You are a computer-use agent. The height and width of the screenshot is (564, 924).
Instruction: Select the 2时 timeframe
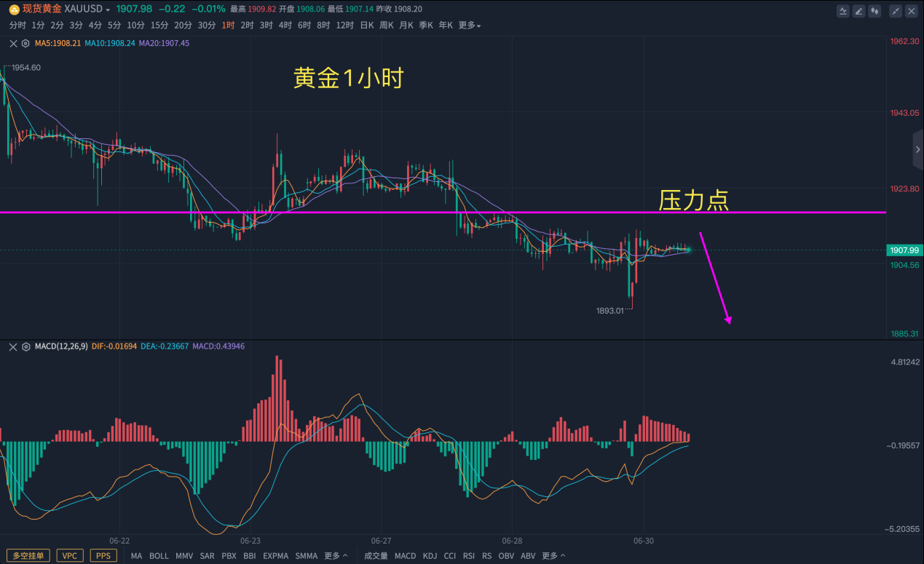point(248,25)
